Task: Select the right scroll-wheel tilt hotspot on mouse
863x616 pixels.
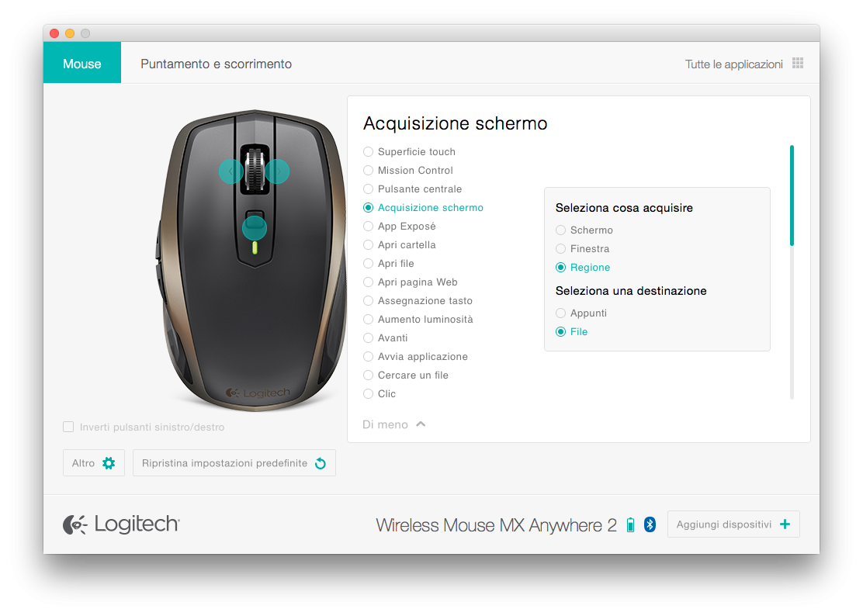Action: (x=277, y=171)
